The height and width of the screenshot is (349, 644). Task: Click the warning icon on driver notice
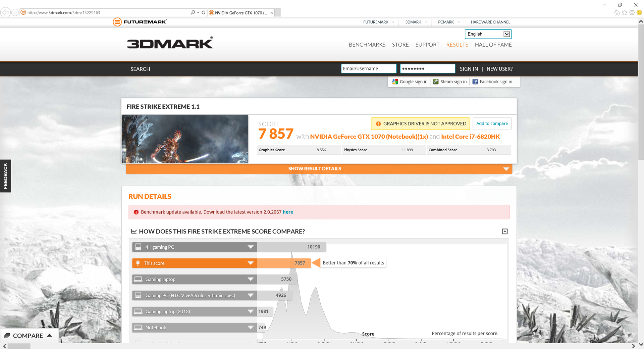tap(378, 124)
